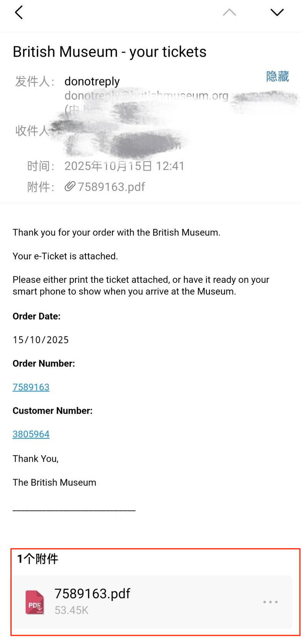The image size is (301, 644).
Task: Tap the '1个附件' attachments heading
Action: coord(38,559)
